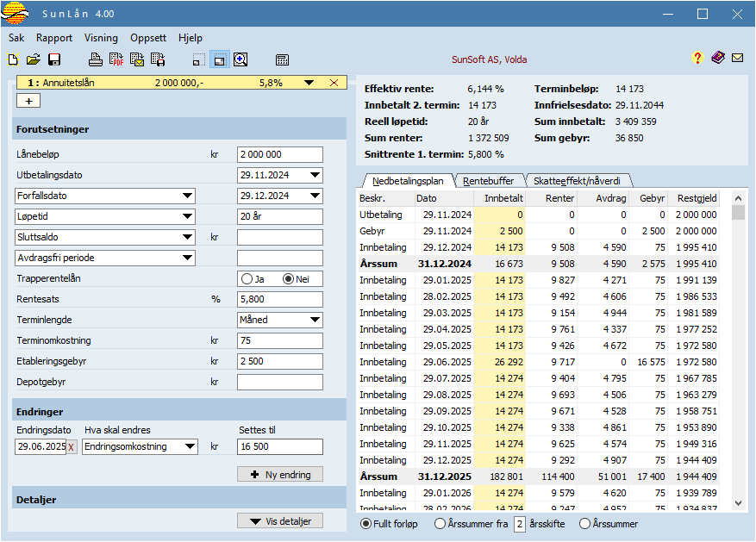
Task: Click the open folder icon
Action: click(33, 59)
